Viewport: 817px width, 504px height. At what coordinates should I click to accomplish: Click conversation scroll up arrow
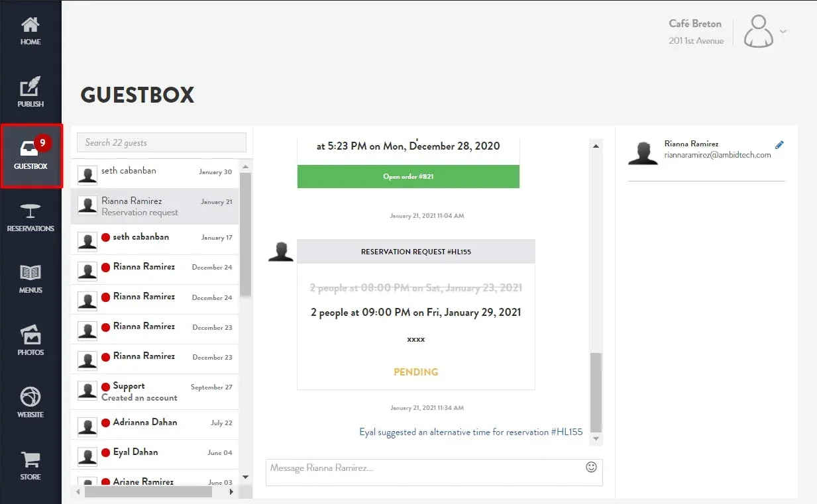tap(596, 146)
